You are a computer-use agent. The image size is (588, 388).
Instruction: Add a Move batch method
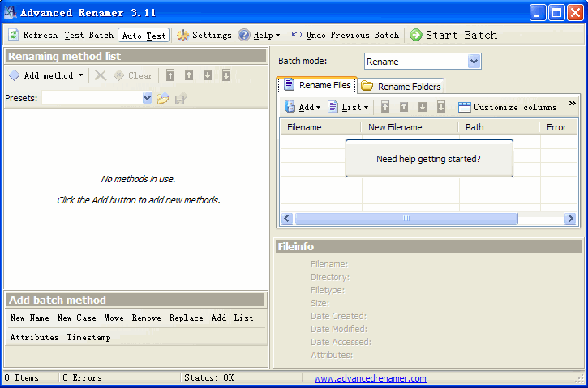[114, 318]
